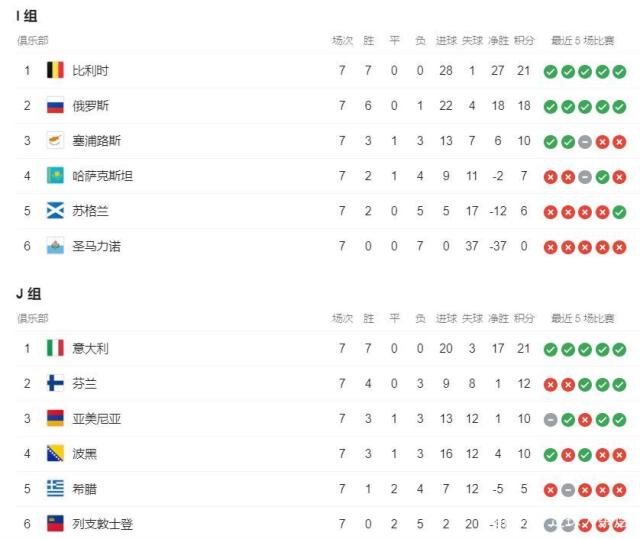The image size is (640, 539).
Task: Click the Greece flag icon
Action: pyautogui.click(x=55, y=488)
